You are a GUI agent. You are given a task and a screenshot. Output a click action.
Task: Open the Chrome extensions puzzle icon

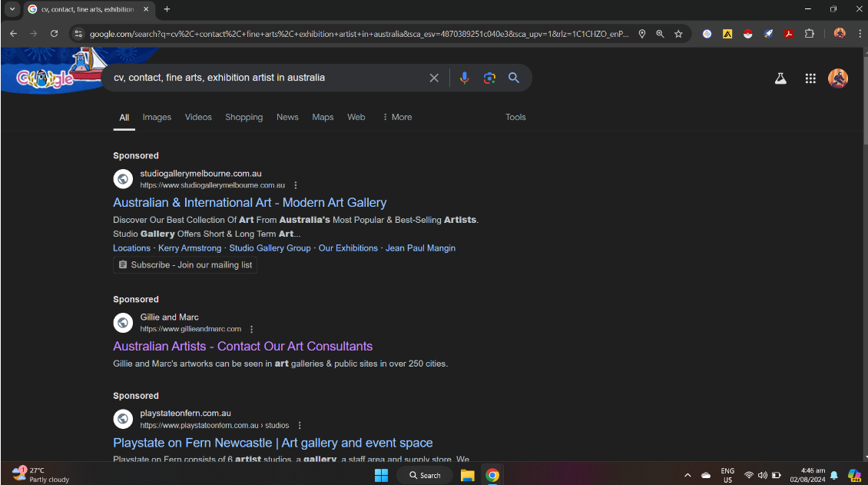point(809,34)
